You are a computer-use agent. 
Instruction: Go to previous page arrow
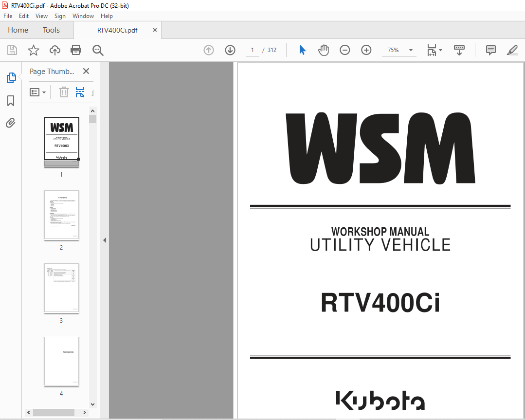coord(209,50)
